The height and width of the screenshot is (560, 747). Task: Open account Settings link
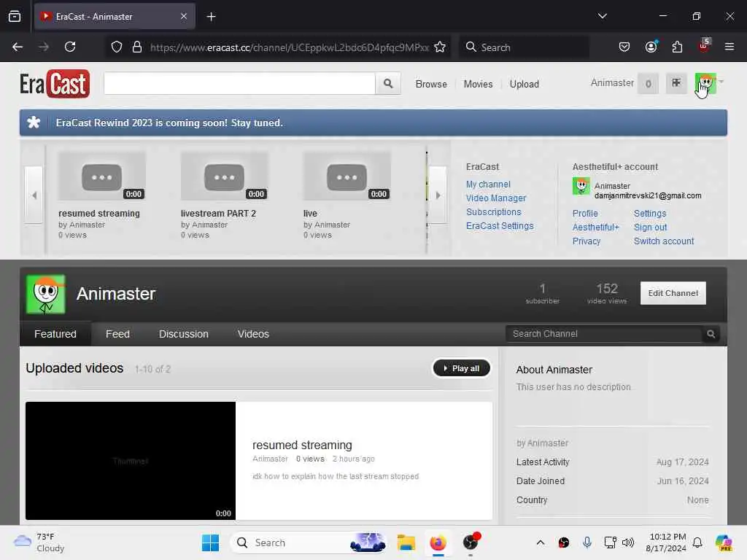point(650,214)
